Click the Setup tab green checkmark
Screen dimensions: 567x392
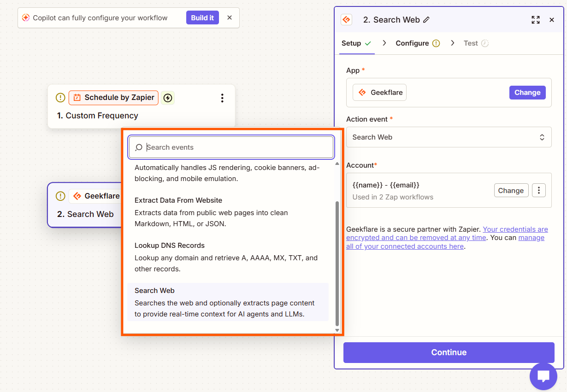[368, 43]
